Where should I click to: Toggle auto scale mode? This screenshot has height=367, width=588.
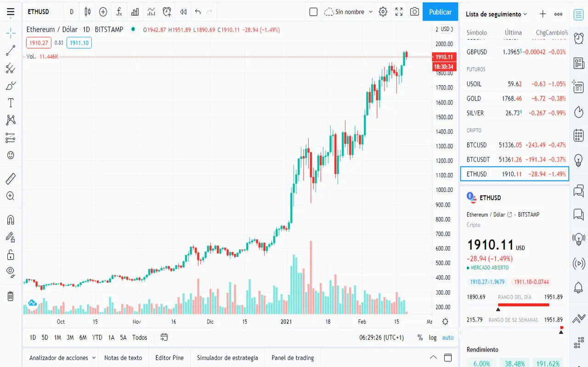point(448,338)
